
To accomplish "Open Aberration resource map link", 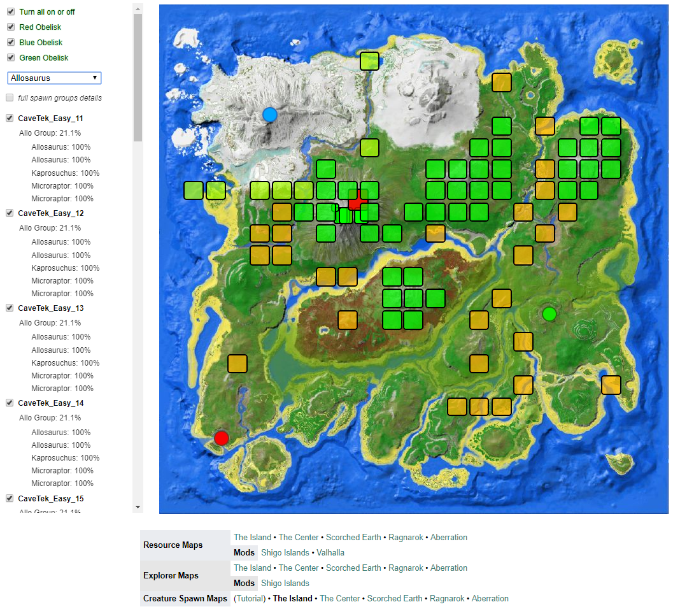I will 449,538.
